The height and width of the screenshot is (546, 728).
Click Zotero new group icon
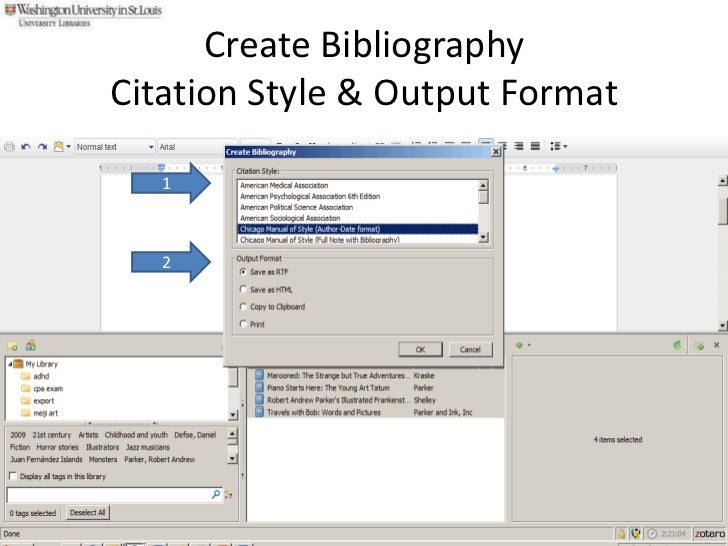point(31,345)
